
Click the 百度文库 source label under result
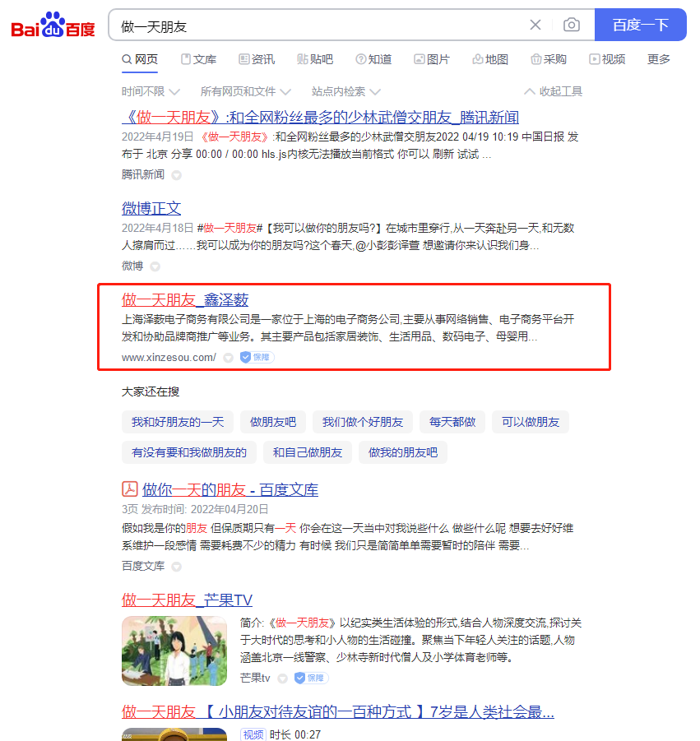coord(143,566)
